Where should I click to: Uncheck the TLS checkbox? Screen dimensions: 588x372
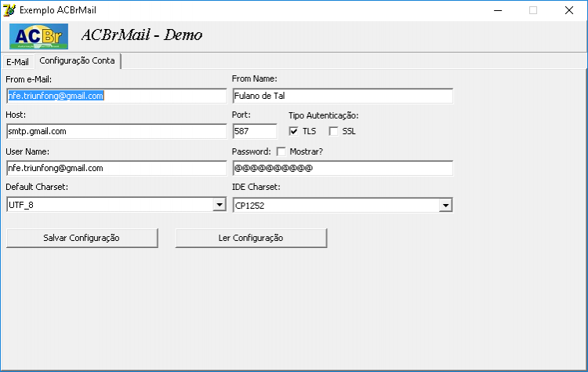click(294, 131)
